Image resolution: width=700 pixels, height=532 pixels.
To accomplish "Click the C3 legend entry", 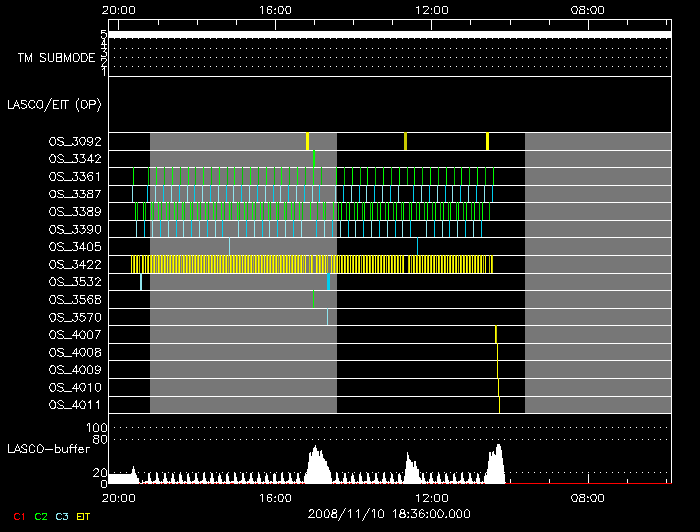I will coord(62,516).
